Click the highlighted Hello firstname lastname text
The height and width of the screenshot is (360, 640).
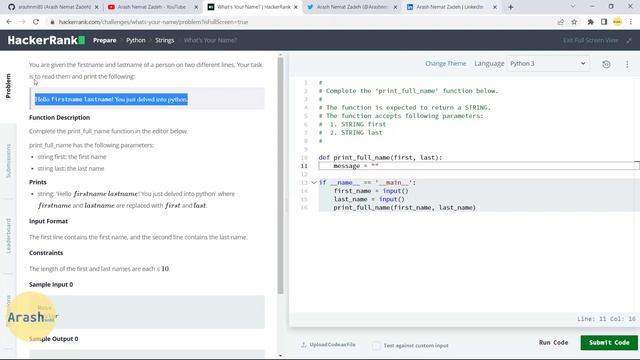click(111, 100)
